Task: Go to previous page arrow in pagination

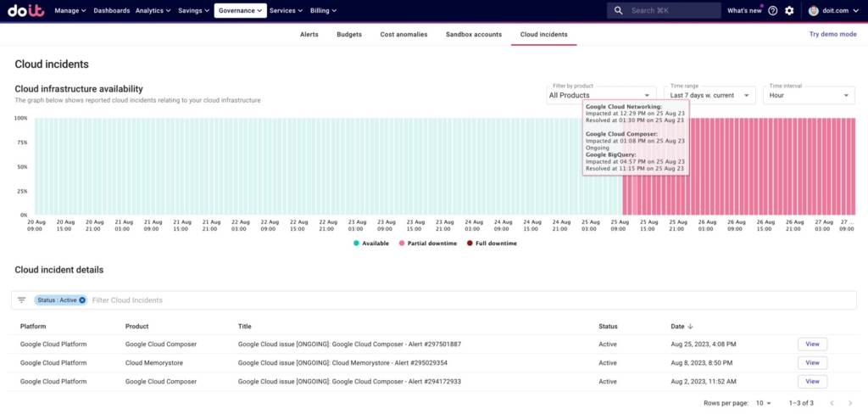Action: (832, 403)
